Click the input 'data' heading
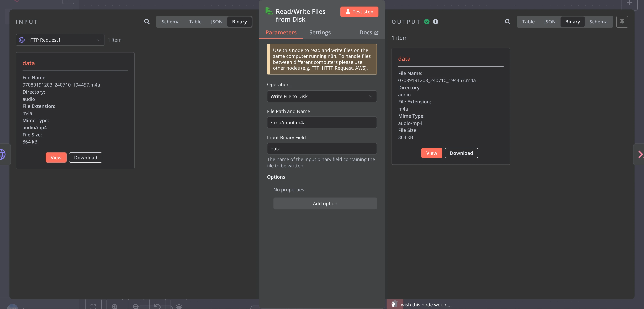Screen dimensions: 644x309 click(29, 63)
